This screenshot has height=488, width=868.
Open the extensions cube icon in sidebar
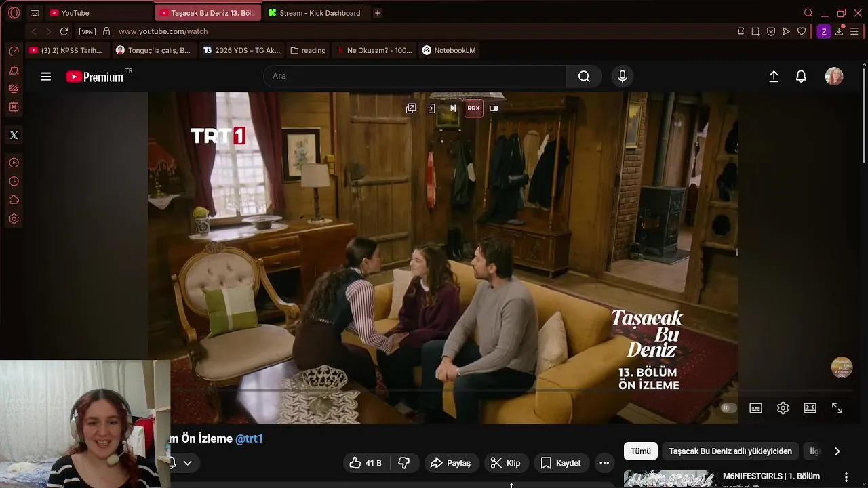[x=14, y=200]
